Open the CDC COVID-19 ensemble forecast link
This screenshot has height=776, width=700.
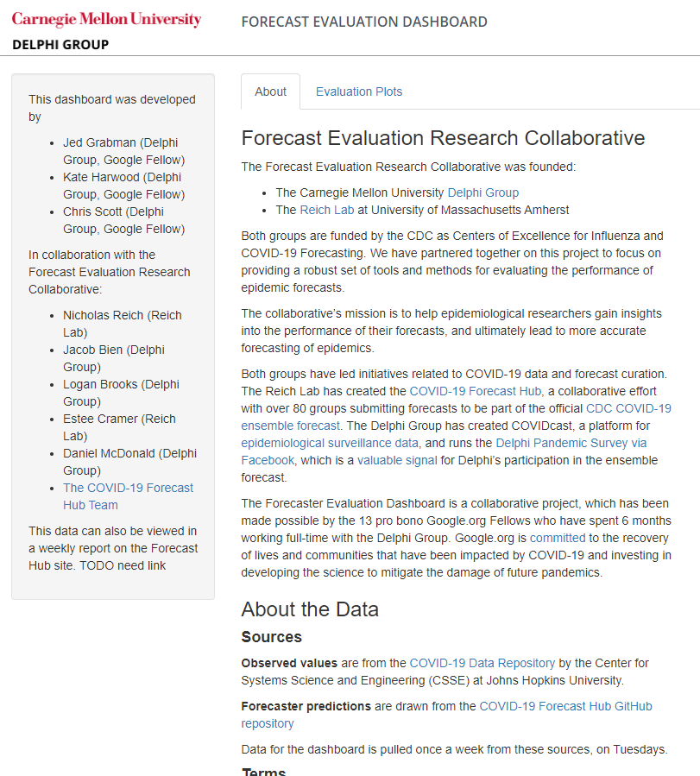456,417
